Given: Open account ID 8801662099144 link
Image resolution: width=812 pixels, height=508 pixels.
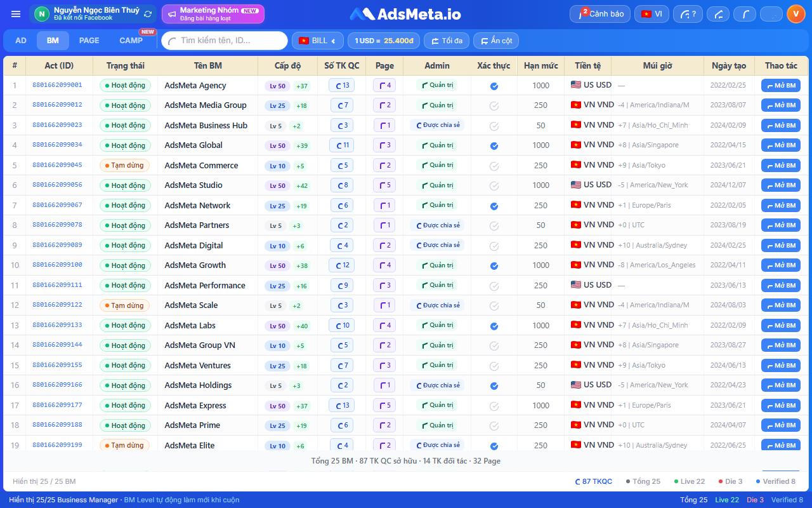Looking at the screenshot, I should (57, 345).
